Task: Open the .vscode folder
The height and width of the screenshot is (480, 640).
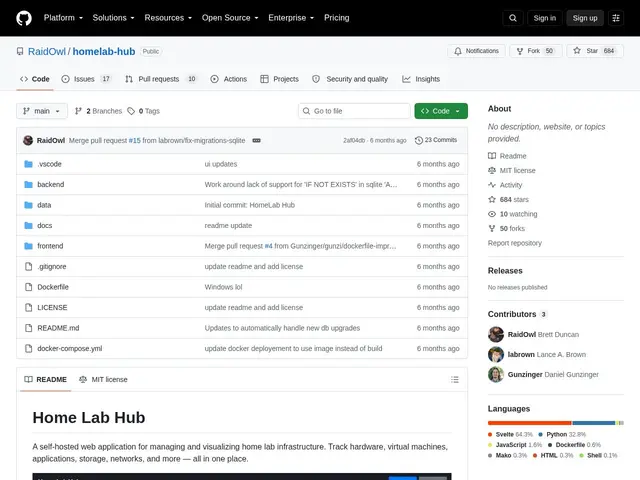Action: tap(49, 164)
